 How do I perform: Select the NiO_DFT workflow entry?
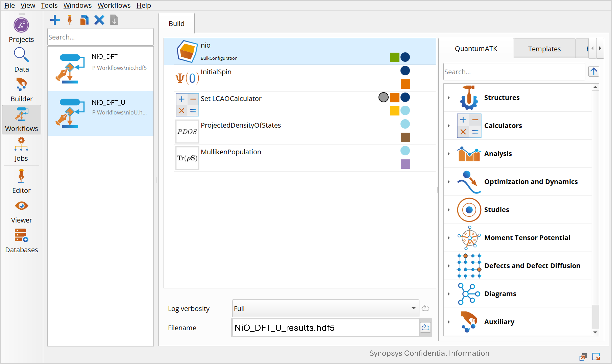[100, 69]
